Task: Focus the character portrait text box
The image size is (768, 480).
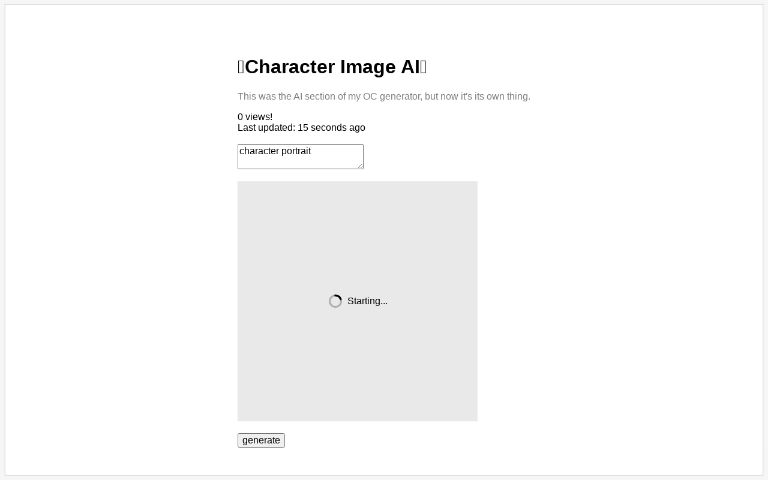Action: click(299, 157)
